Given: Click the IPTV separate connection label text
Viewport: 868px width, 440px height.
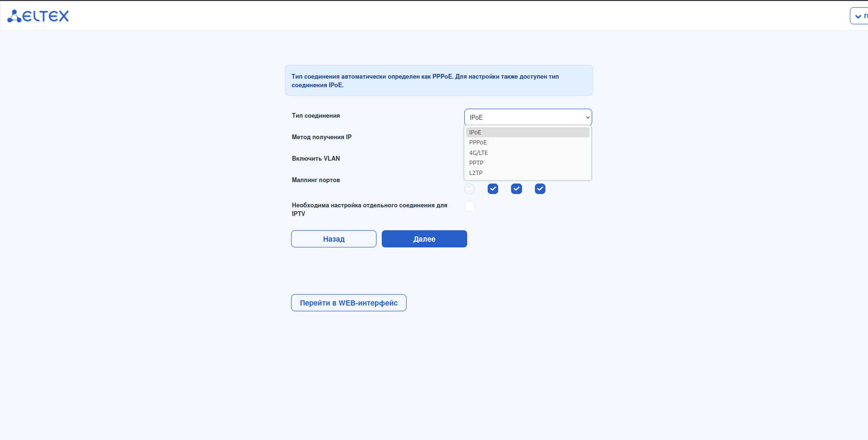Looking at the screenshot, I should (x=369, y=209).
